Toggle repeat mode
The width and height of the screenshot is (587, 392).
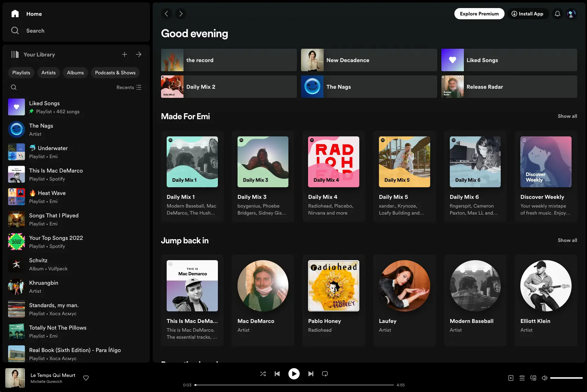(325, 374)
